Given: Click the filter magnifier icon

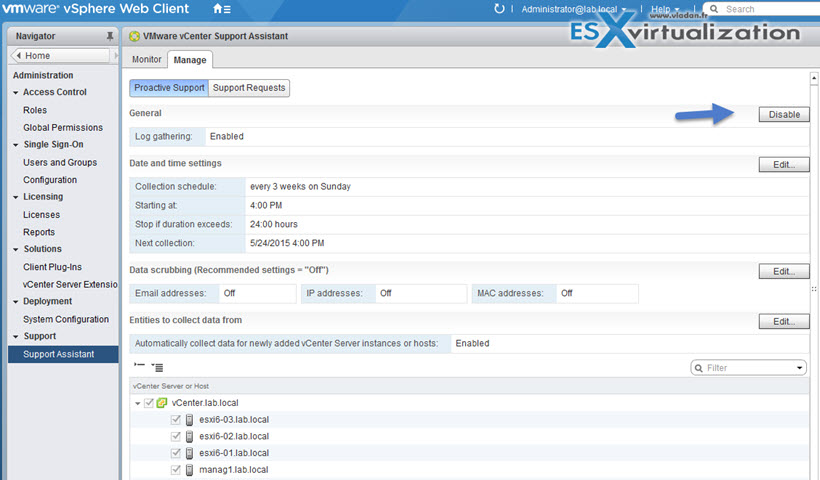Looking at the screenshot, I should (699, 368).
